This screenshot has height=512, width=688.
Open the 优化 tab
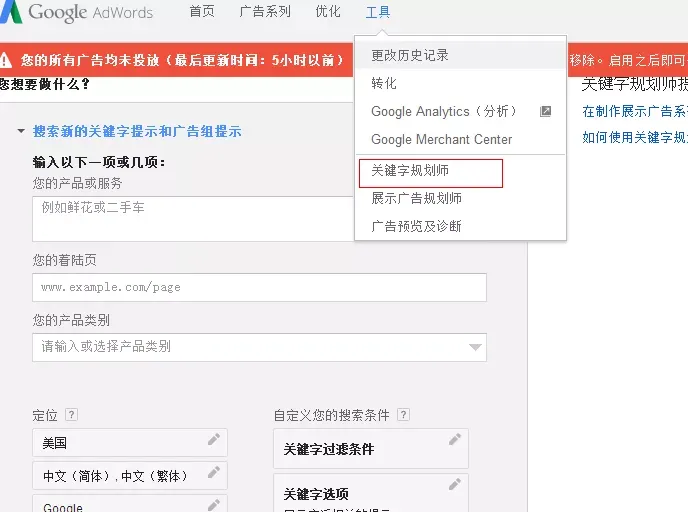pos(328,11)
